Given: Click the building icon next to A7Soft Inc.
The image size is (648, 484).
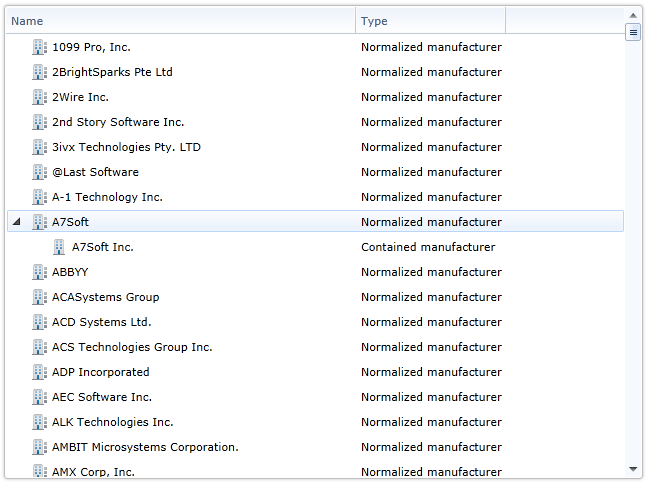Looking at the screenshot, I should 60,247.
